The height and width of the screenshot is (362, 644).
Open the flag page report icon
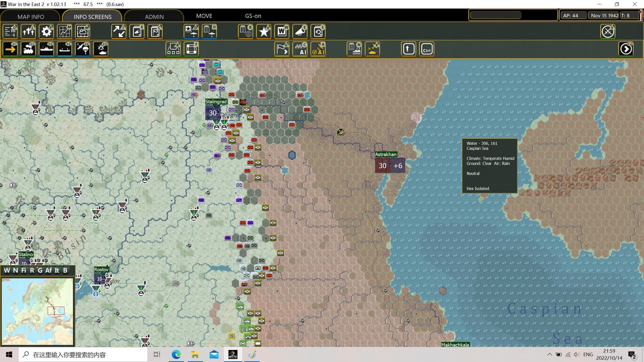click(155, 32)
